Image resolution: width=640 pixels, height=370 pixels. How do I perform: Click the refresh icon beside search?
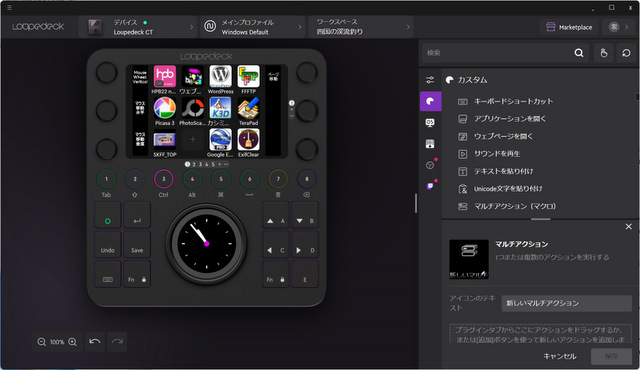tap(626, 53)
